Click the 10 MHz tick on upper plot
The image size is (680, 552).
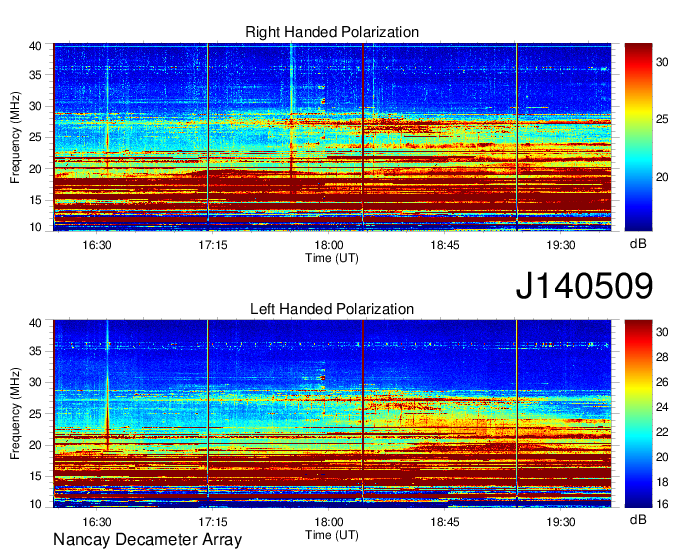35,227
